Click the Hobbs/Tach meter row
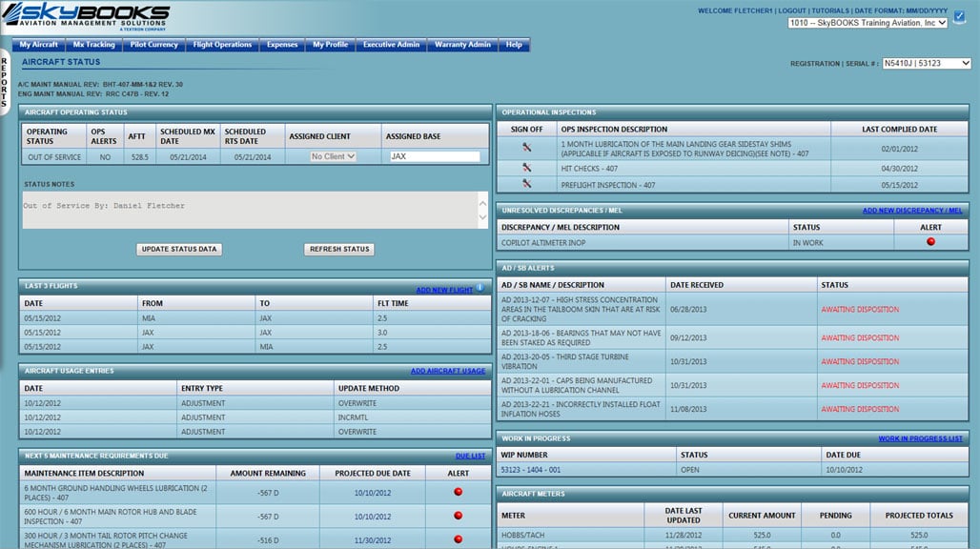The height and width of the screenshot is (549, 980). click(x=732, y=536)
